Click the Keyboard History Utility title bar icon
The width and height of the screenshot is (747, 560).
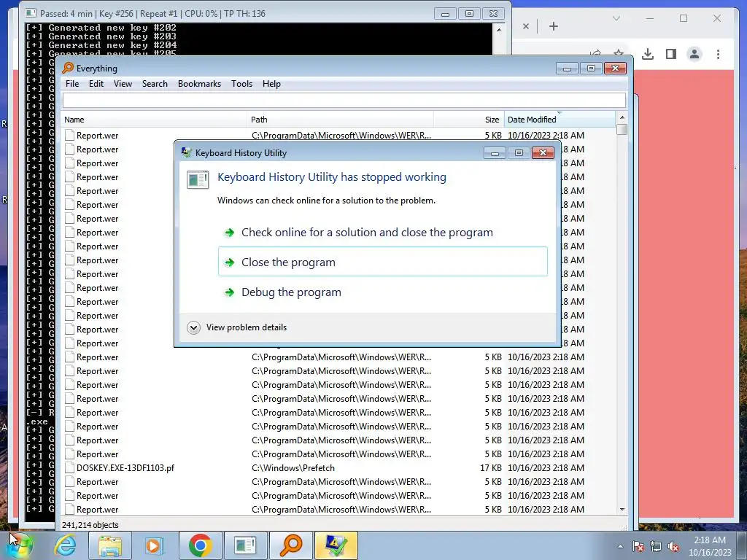pyautogui.click(x=186, y=152)
